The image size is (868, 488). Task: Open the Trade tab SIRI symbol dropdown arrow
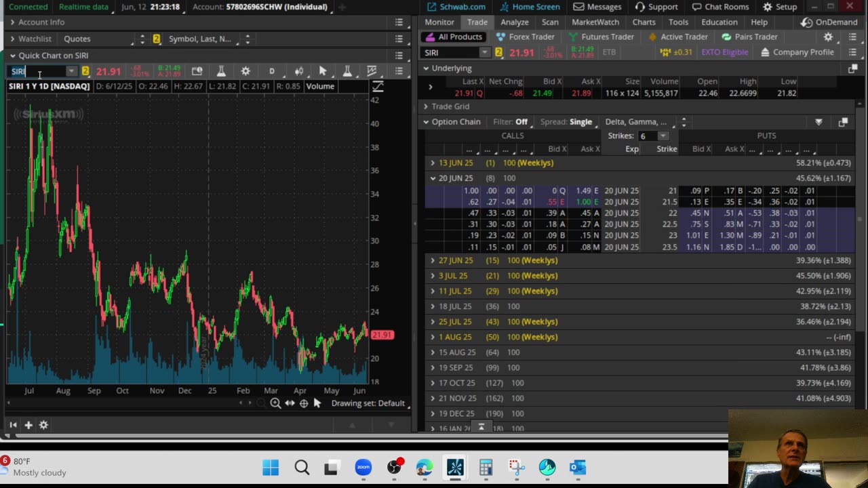point(484,52)
